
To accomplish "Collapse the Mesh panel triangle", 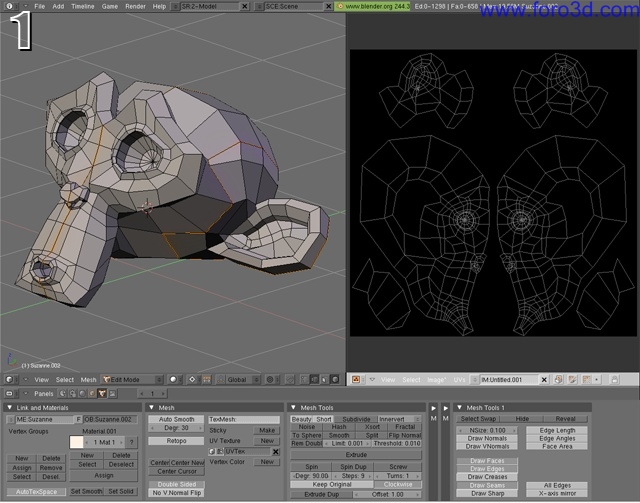I will [x=151, y=407].
